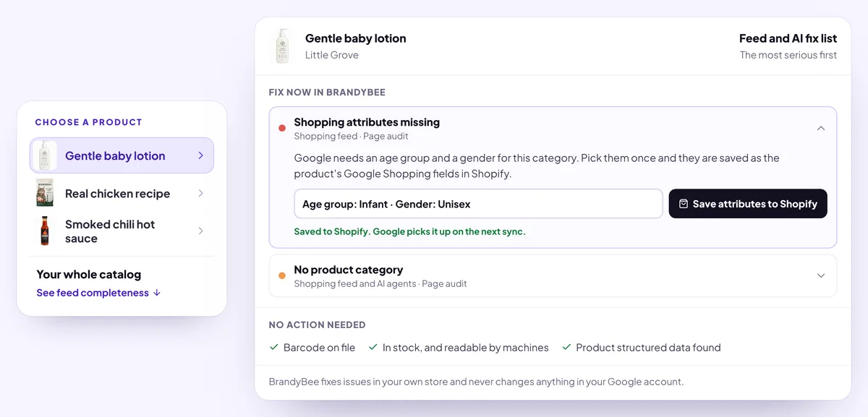This screenshot has width=868, height=417.
Task: Click the Little Grove brand text
Action: pyautogui.click(x=331, y=55)
